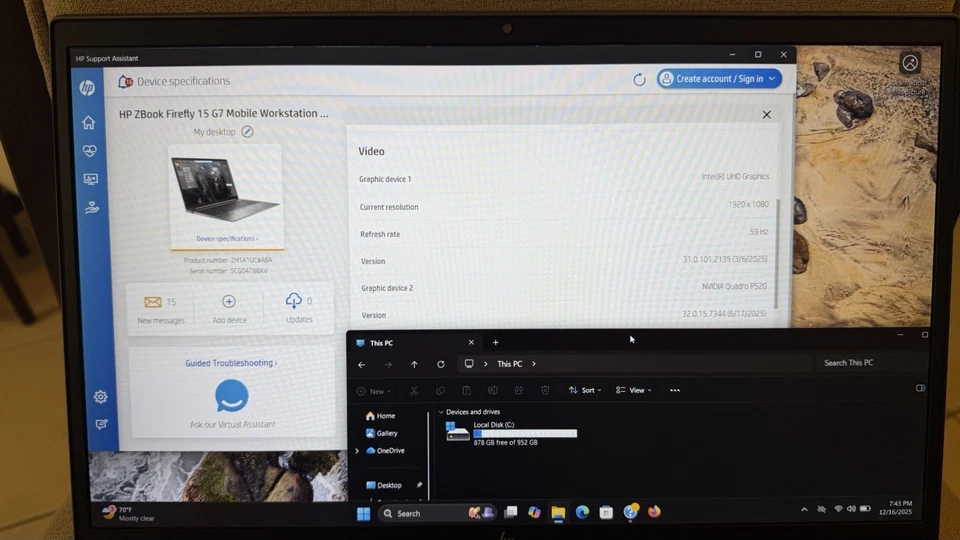Click the Device specifications bell icon
Image resolution: width=960 pixels, height=540 pixels.
(125, 81)
